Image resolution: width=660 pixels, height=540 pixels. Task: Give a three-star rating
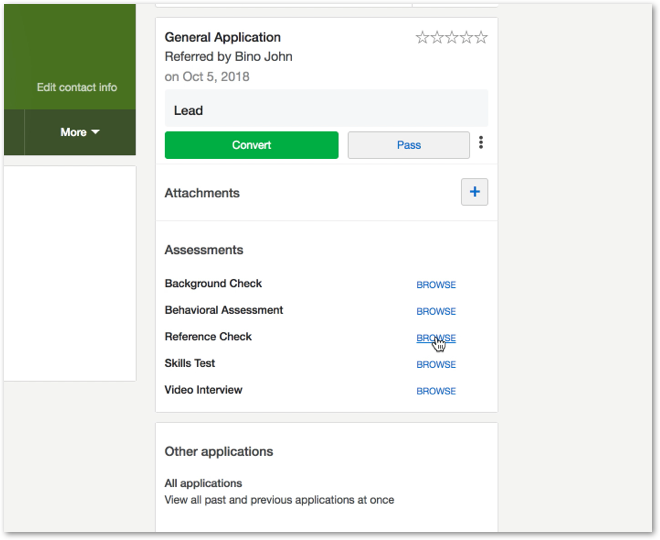pyautogui.click(x=451, y=38)
